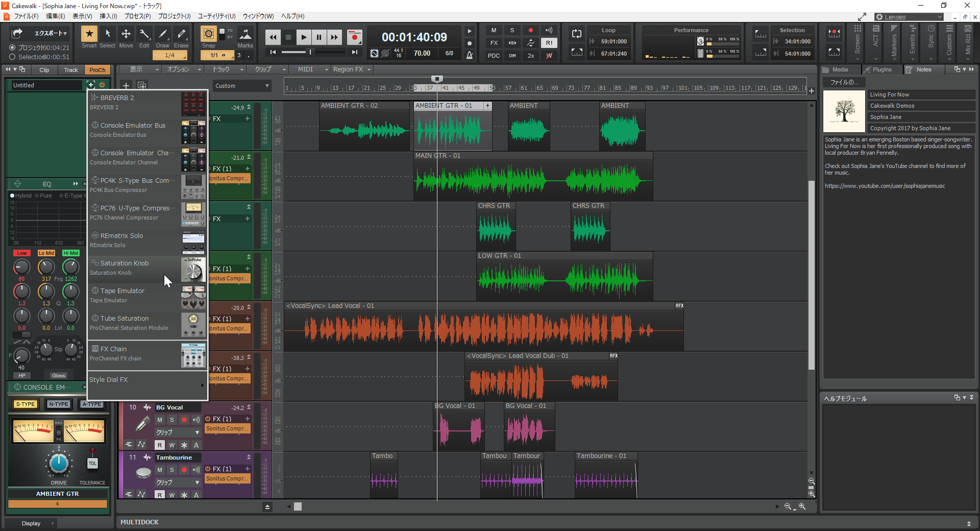Click the Sonitus Compressor on BG Vocal

(x=227, y=429)
